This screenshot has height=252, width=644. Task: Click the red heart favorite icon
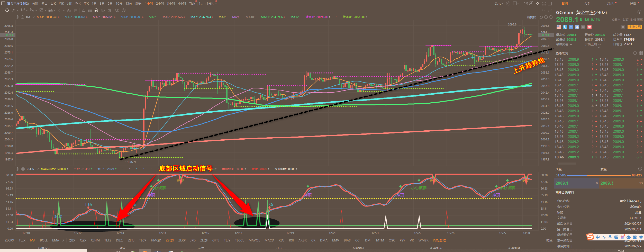589,27
